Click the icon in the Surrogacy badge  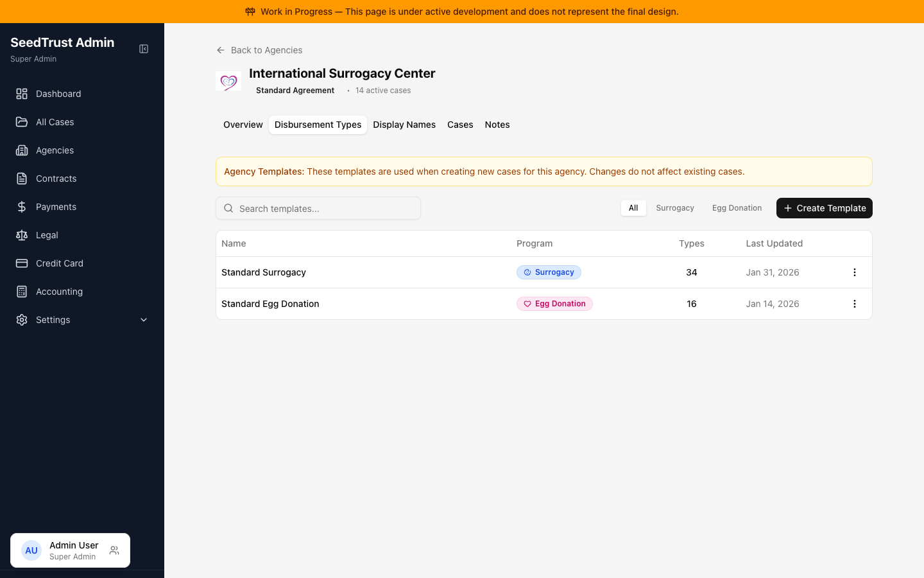point(527,272)
